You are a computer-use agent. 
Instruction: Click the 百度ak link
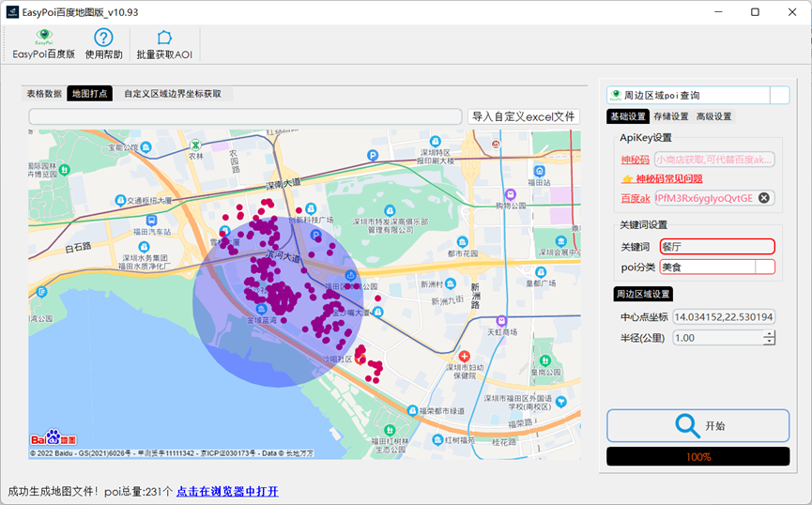pyautogui.click(x=636, y=198)
